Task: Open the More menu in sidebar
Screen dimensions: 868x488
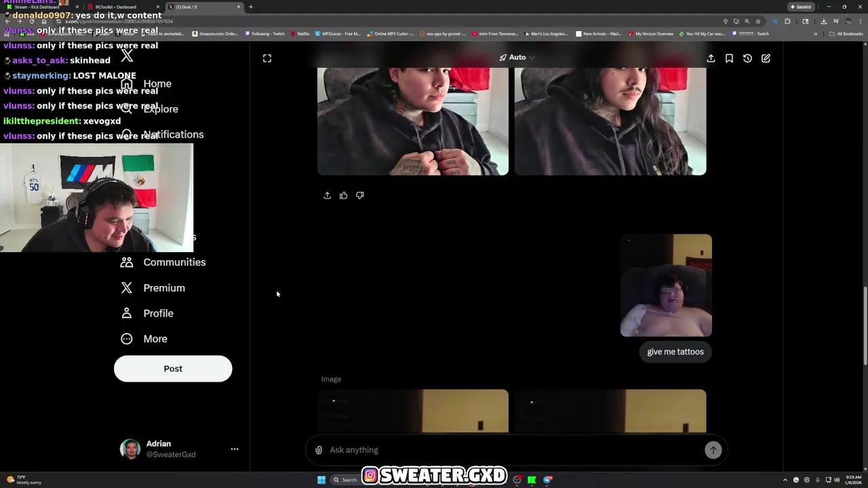Action: [x=144, y=339]
